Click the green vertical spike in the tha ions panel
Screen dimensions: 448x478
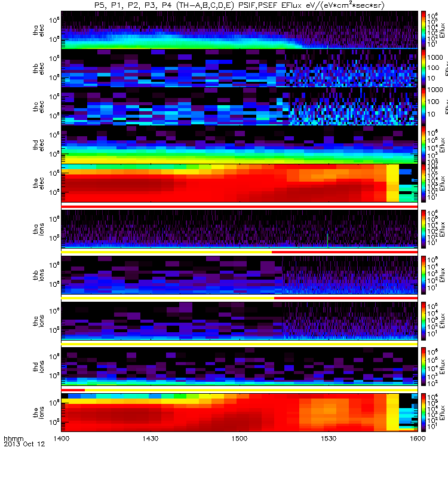click(x=327, y=240)
